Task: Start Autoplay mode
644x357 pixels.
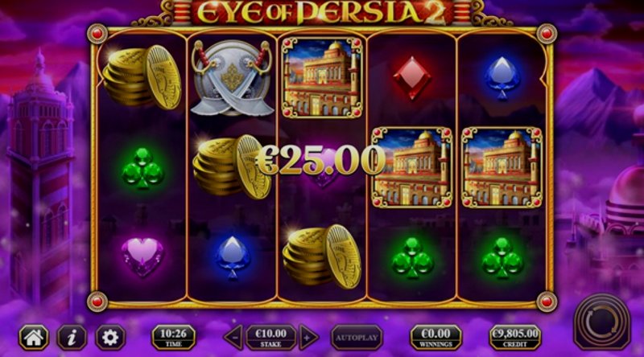Action: pyautogui.click(x=357, y=338)
